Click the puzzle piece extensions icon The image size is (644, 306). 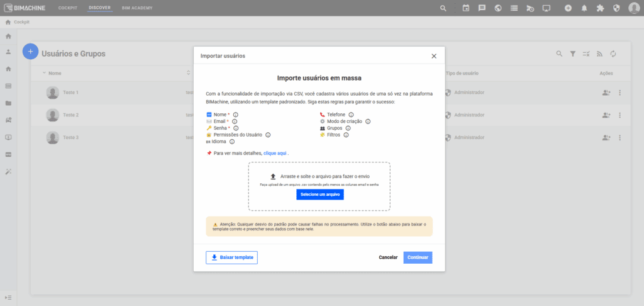(600, 8)
